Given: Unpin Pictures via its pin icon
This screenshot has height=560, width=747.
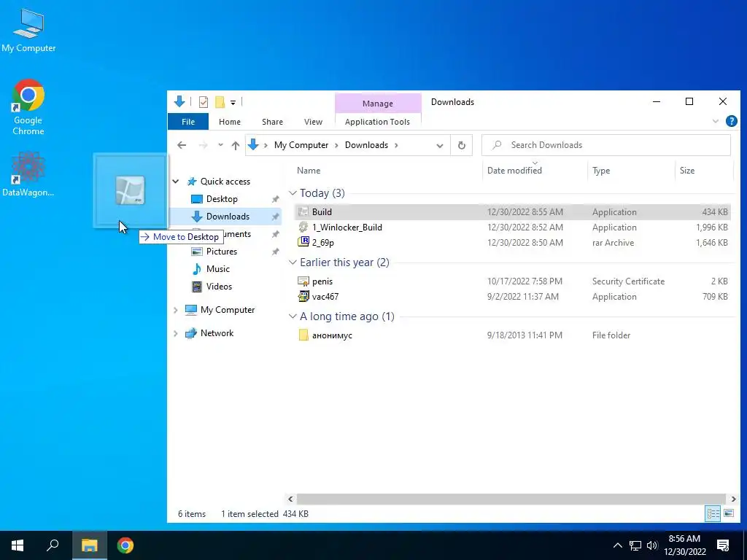Looking at the screenshot, I should click(275, 252).
